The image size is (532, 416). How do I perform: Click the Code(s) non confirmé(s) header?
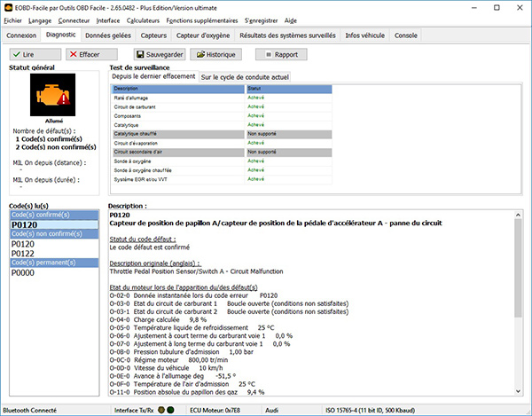(x=54, y=234)
